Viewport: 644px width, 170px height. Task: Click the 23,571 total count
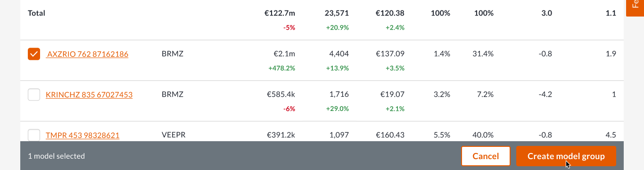point(337,13)
